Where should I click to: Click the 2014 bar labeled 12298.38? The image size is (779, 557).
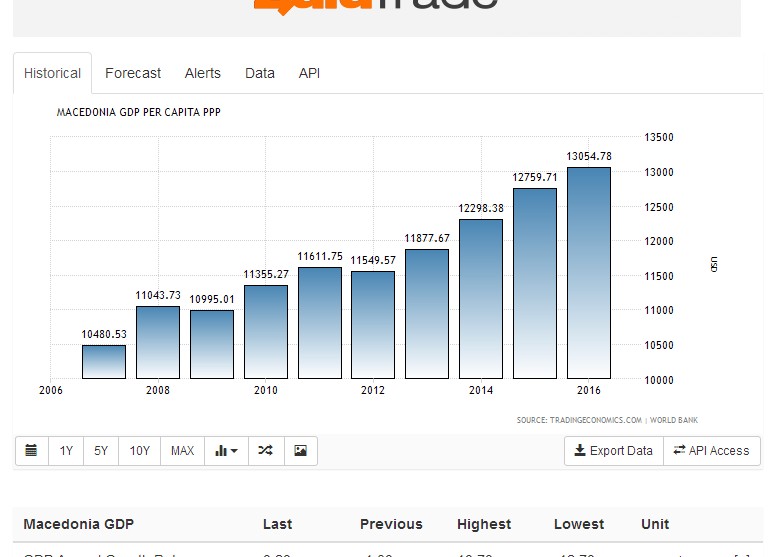481,299
